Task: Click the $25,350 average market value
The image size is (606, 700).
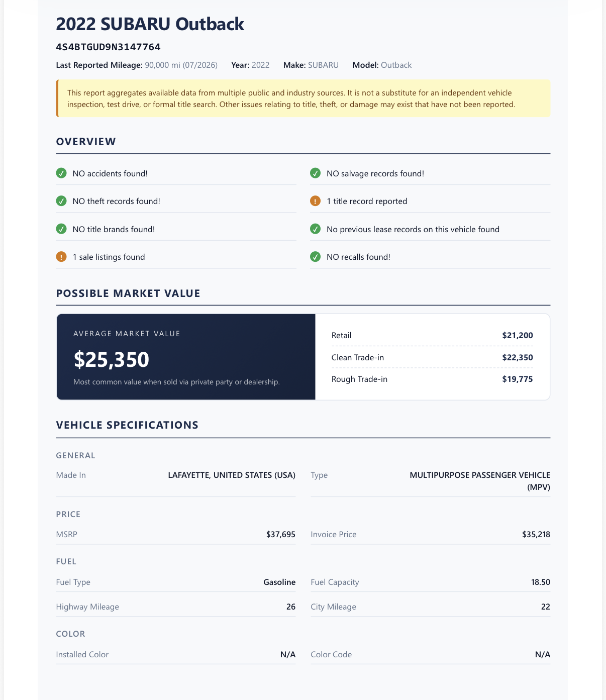Action: pyautogui.click(x=112, y=360)
